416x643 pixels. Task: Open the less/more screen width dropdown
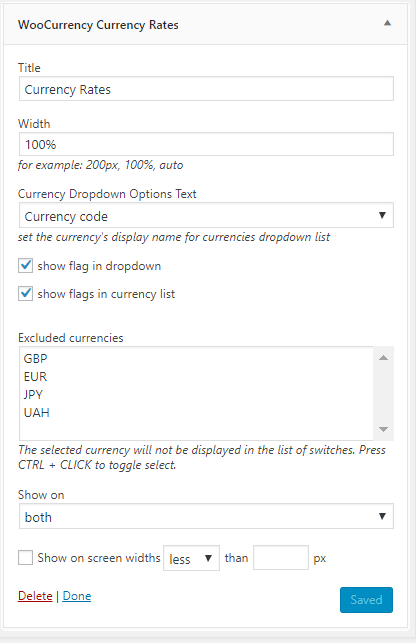pyautogui.click(x=191, y=558)
